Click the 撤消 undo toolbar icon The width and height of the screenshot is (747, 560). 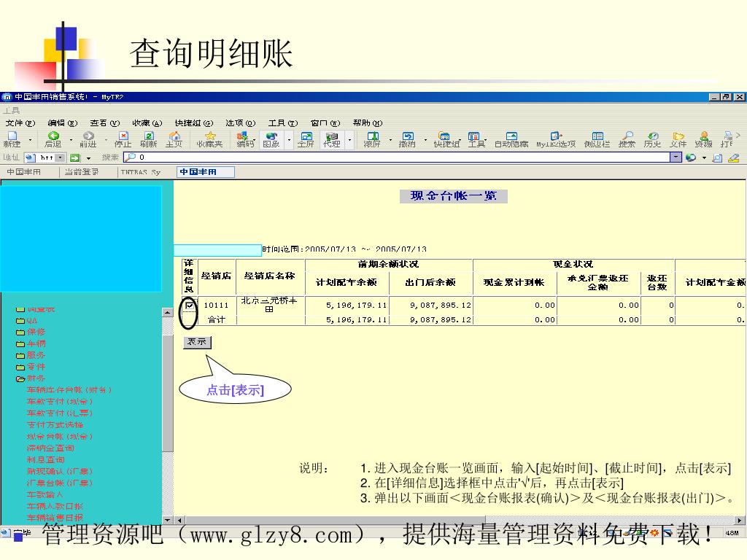(407, 139)
